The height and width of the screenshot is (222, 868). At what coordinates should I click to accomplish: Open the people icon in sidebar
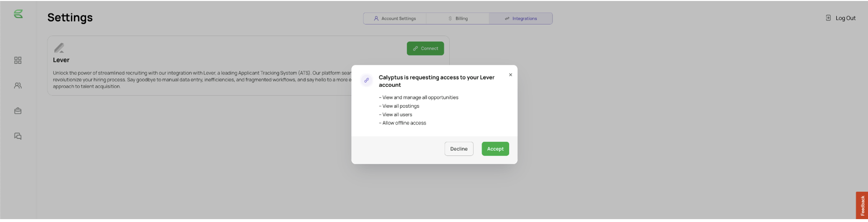[x=18, y=85]
